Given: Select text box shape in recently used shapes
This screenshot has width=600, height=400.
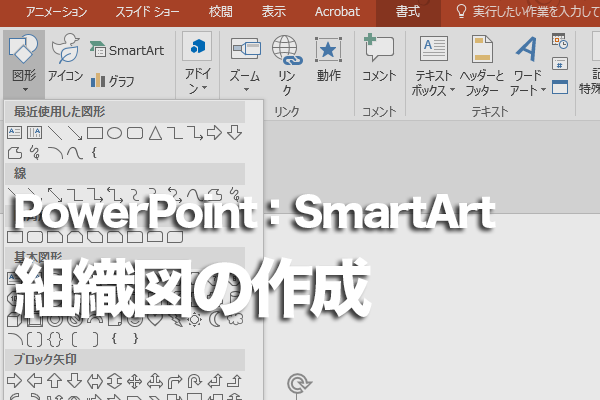Looking at the screenshot, I should pos(15,133).
